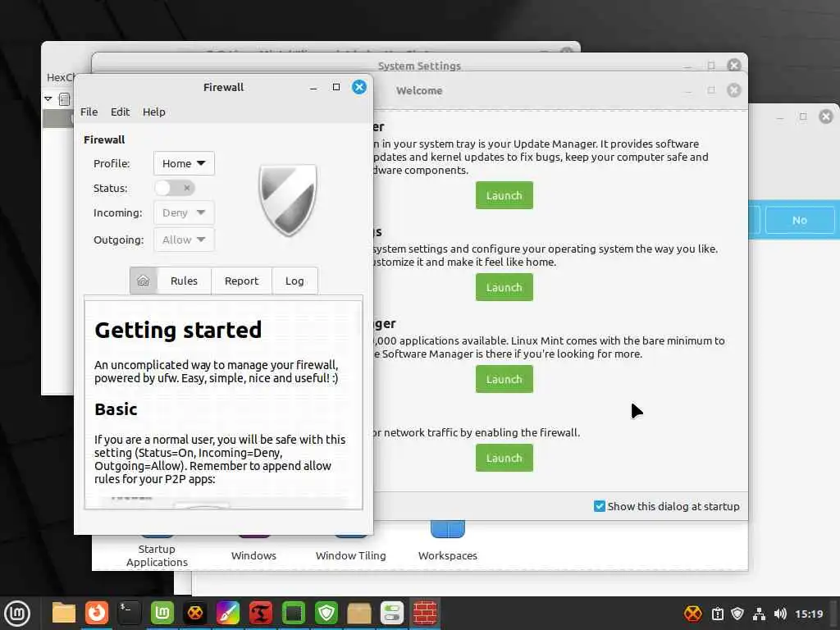Open Window Tiling in System Settings
Viewport: 840px width, 630px height.
pos(350,555)
